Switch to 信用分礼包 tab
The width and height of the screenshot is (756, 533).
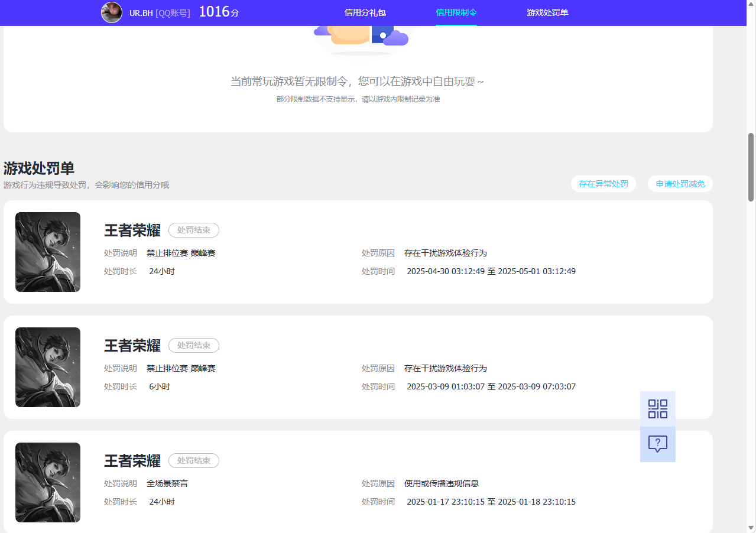click(x=365, y=12)
